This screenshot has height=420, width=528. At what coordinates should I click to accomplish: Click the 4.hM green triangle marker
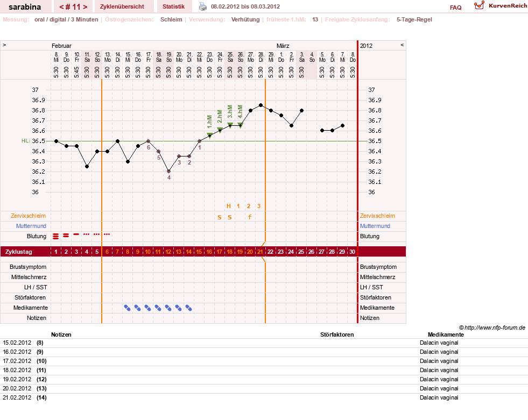(x=240, y=125)
